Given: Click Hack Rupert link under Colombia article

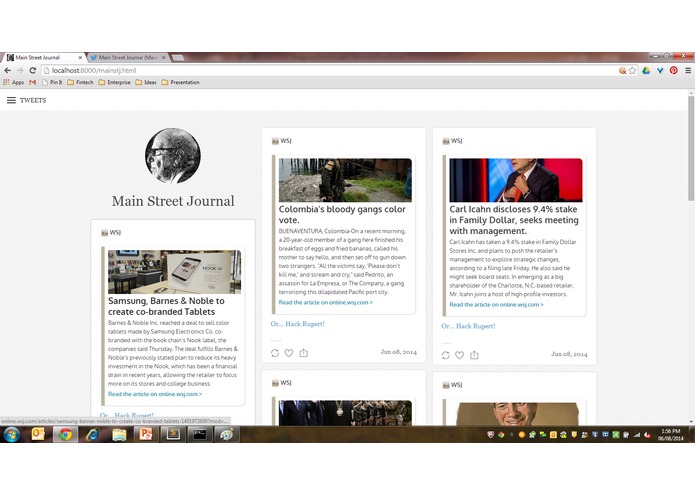Looking at the screenshot, I should pos(297,324).
